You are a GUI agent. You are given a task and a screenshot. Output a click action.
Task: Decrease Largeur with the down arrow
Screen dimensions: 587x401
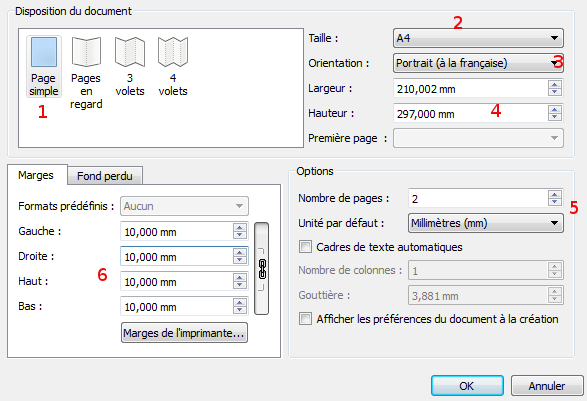[x=555, y=92]
